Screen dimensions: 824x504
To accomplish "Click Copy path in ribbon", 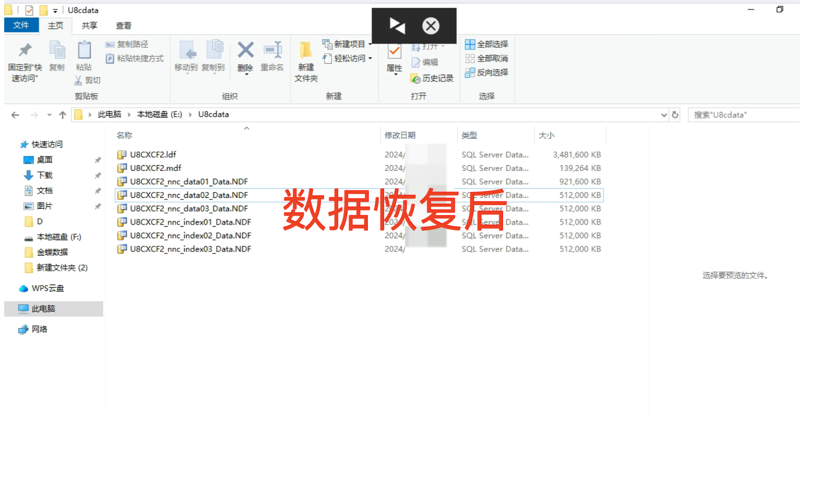I will pyautogui.click(x=127, y=44).
